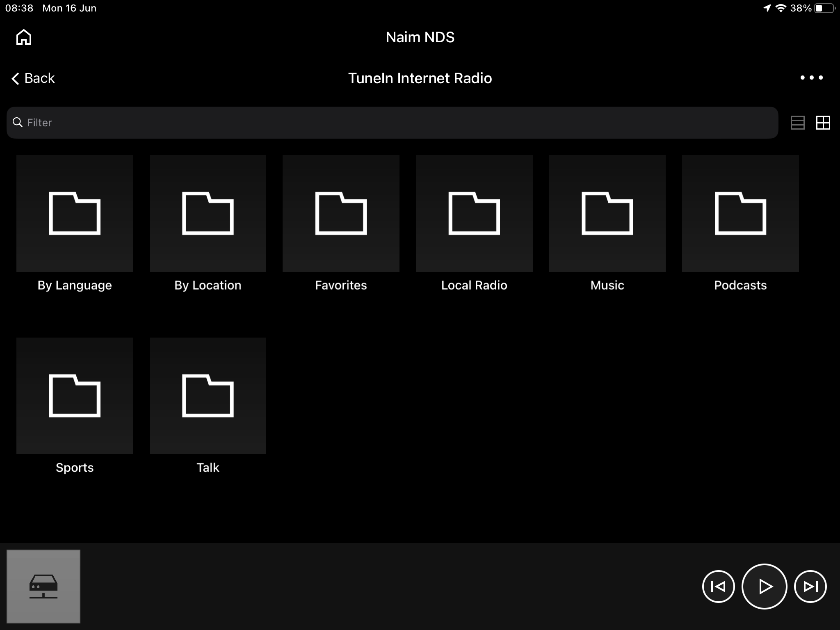Select the 'Local Radio' label
840x630 pixels.
(474, 285)
